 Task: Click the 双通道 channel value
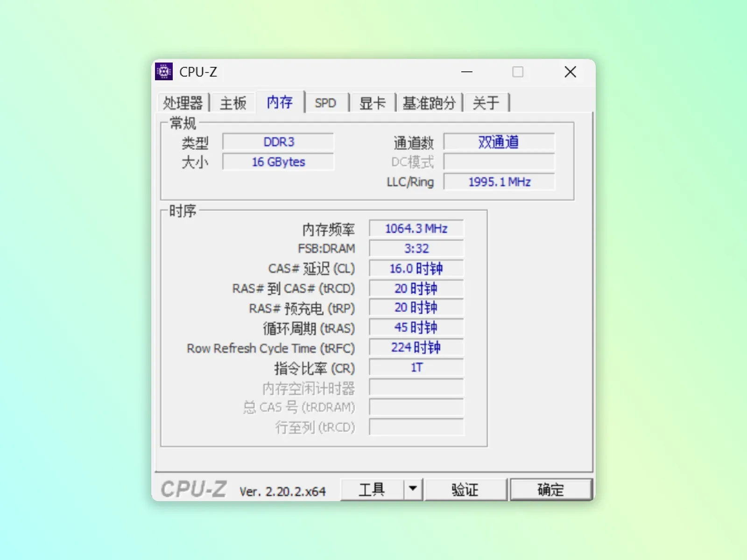point(499,142)
